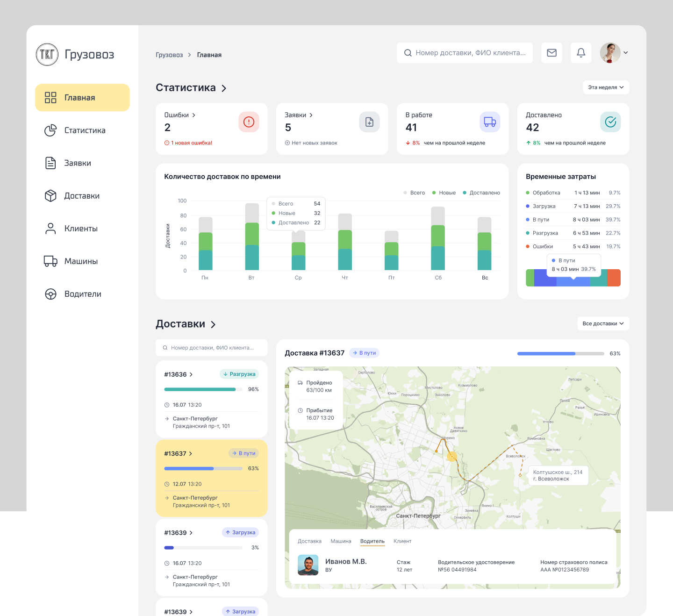Click the top search field for delivery number
Viewport: 673px width, 616px height.
pyautogui.click(x=465, y=53)
